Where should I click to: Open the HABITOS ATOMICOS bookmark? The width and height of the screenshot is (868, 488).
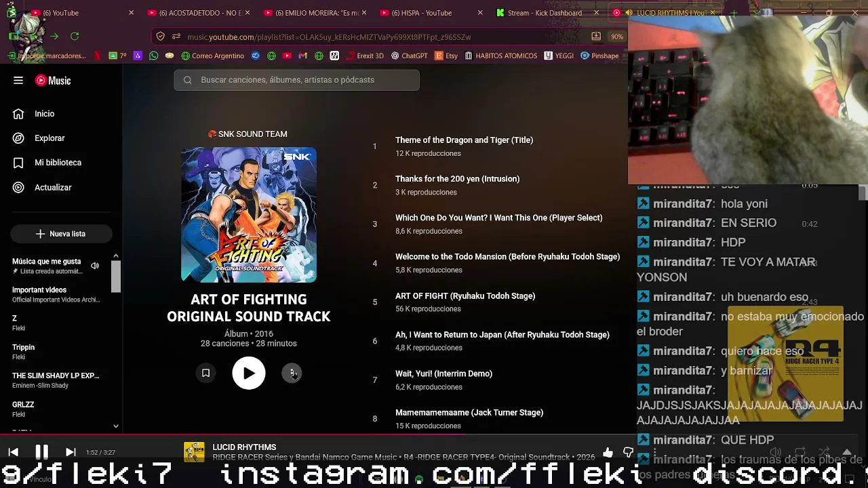point(501,56)
